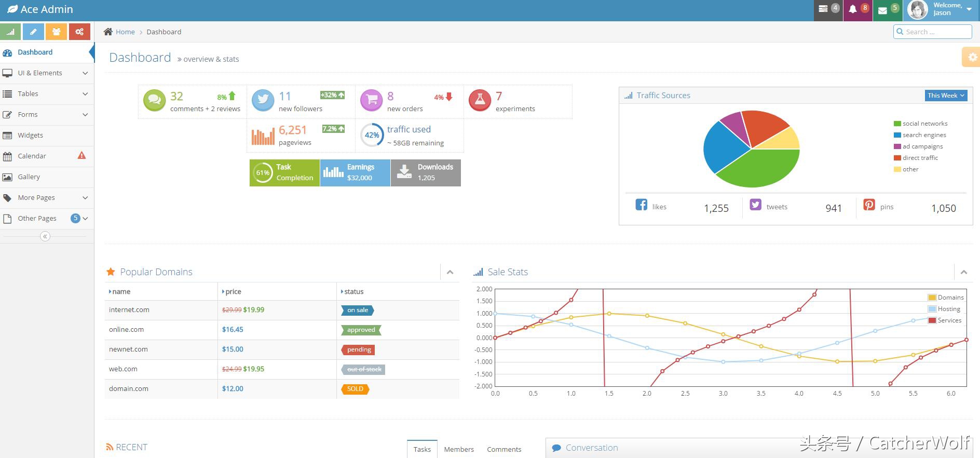Click the Downloads arrow icon tile
The width and height of the screenshot is (980, 458).
coord(404,172)
